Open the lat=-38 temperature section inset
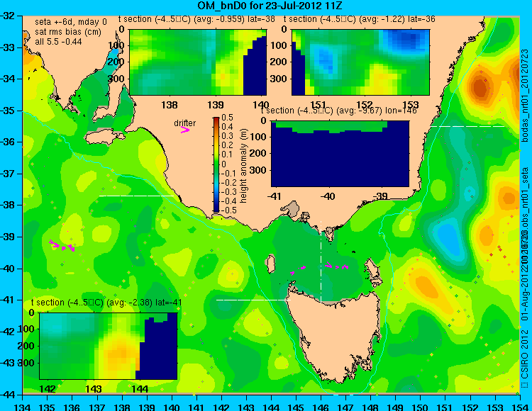The width and height of the screenshot is (532, 411). [198, 62]
